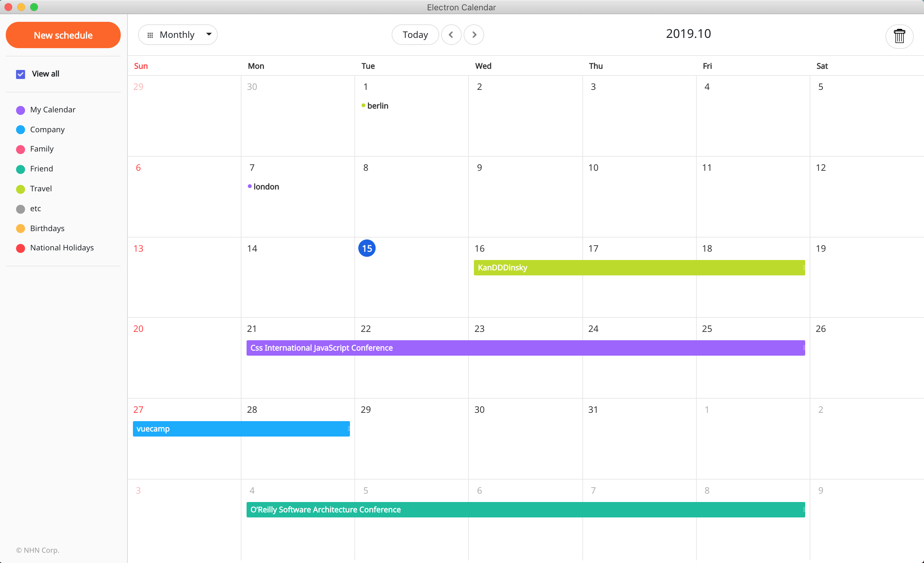924x563 pixels.
Task: Toggle National Holidays red circle
Action: click(21, 248)
